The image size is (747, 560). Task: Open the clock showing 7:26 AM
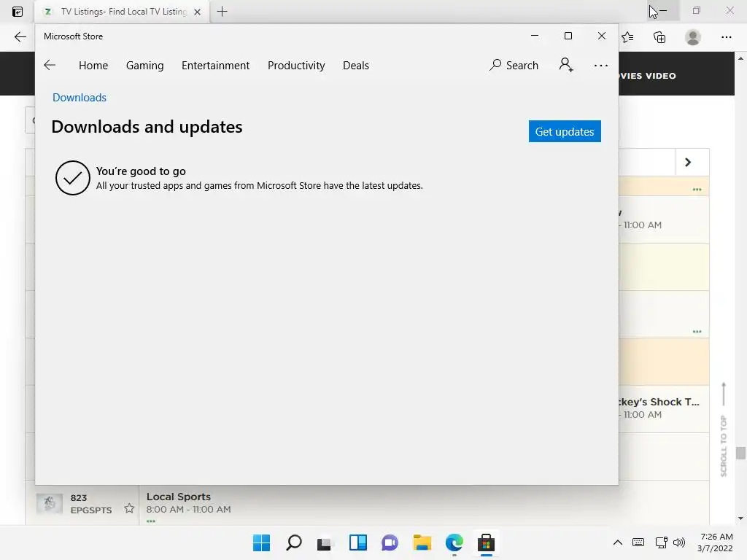point(715,542)
